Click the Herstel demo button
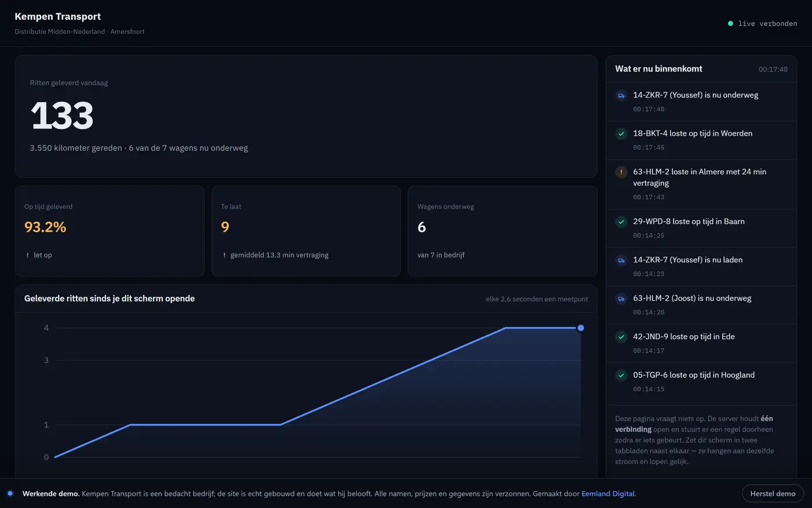This screenshot has width=812, height=508. [x=773, y=493]
